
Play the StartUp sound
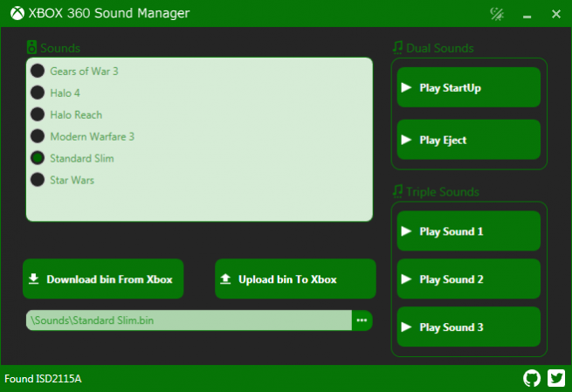(x=468, y=87)
